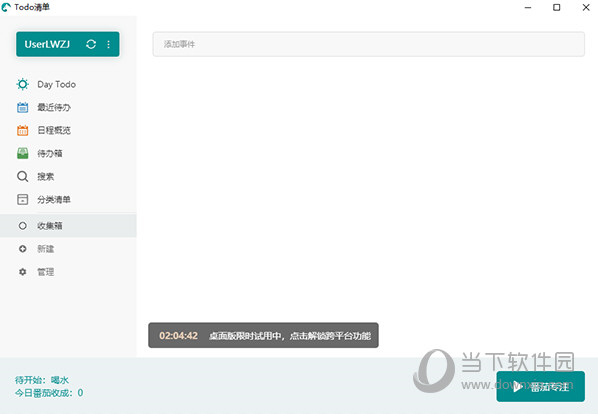Open the three-dot menu next to UserLWZJ
Screen dimensions: 598x414
[109, 44]
